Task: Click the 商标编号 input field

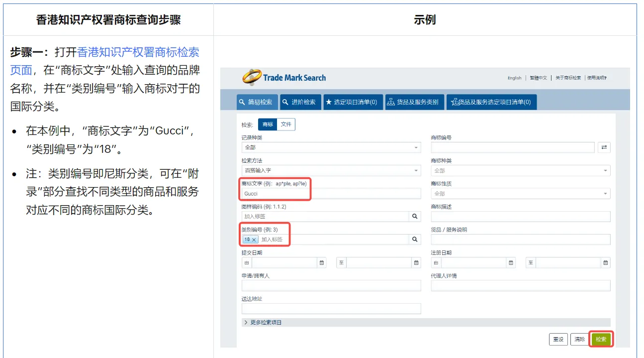Action: coord(513,147)
